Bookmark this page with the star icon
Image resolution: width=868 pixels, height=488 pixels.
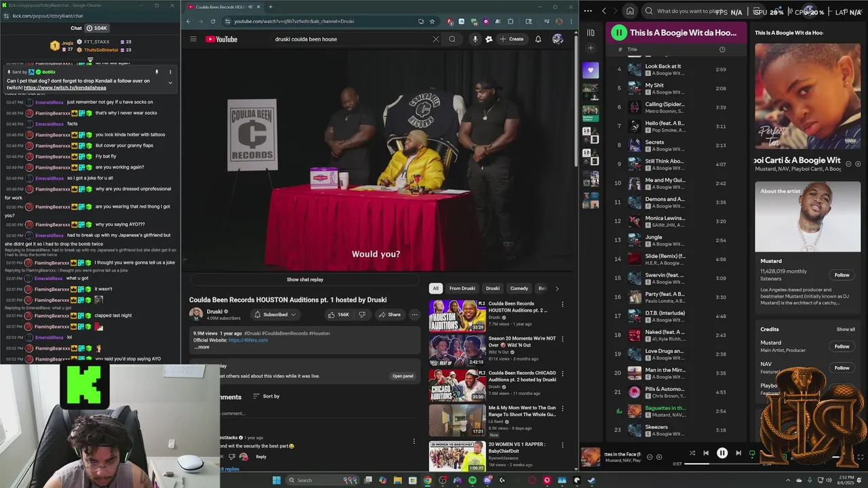pos(432,21)
